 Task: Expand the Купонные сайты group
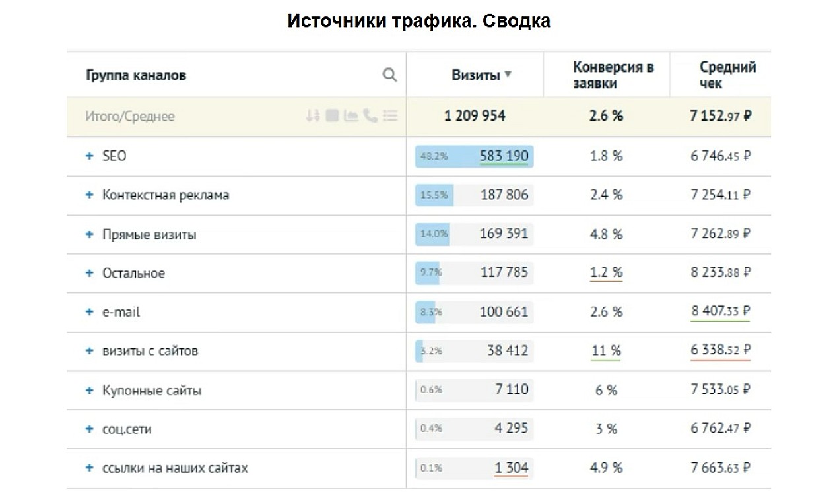tap(90, 391)
